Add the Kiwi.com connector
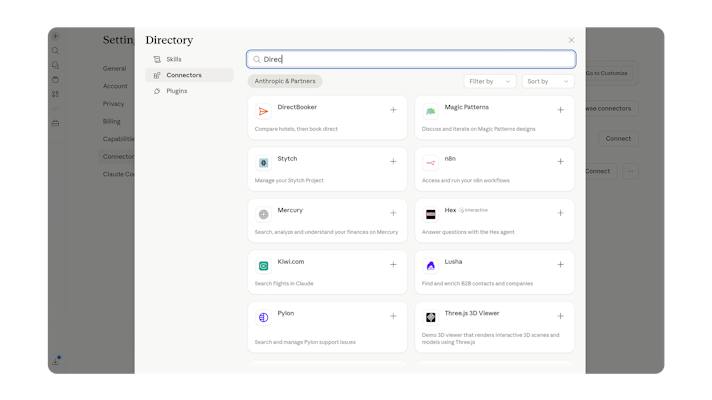712x400 pixels. tap(393, 265)
